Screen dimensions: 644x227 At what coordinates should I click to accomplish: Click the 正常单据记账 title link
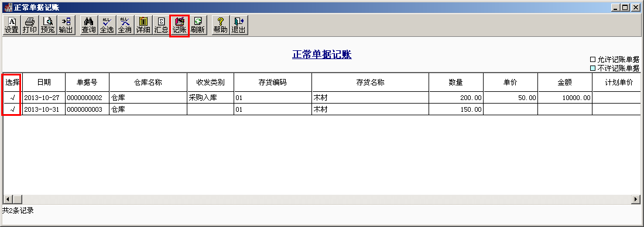point(322,54)
